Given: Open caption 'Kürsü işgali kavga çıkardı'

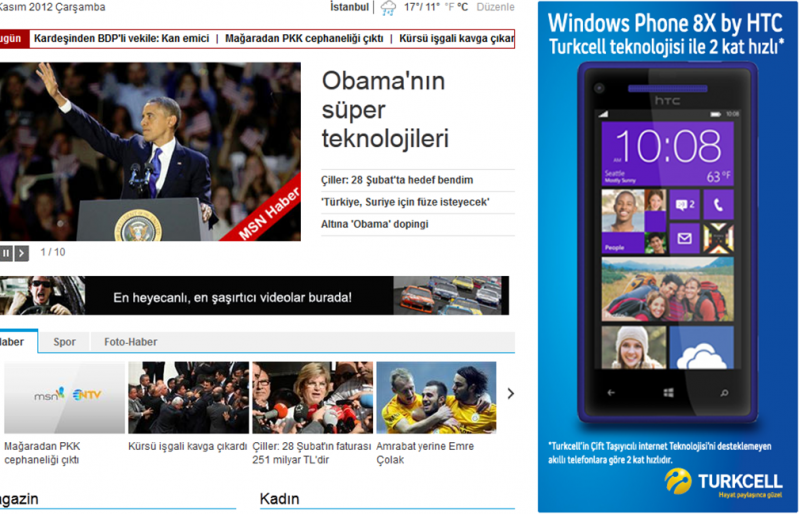Looking at the screenshot, I should click(188, 446).
